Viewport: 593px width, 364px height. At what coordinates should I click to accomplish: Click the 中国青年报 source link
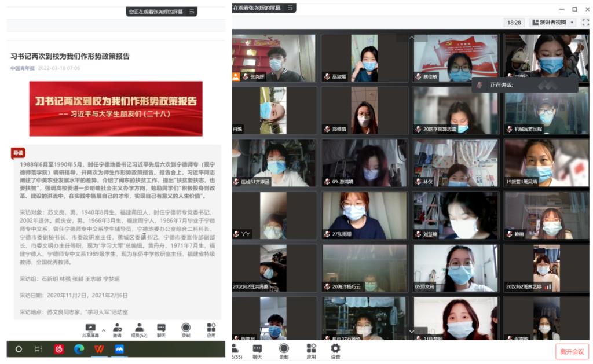tap(23, 68)
